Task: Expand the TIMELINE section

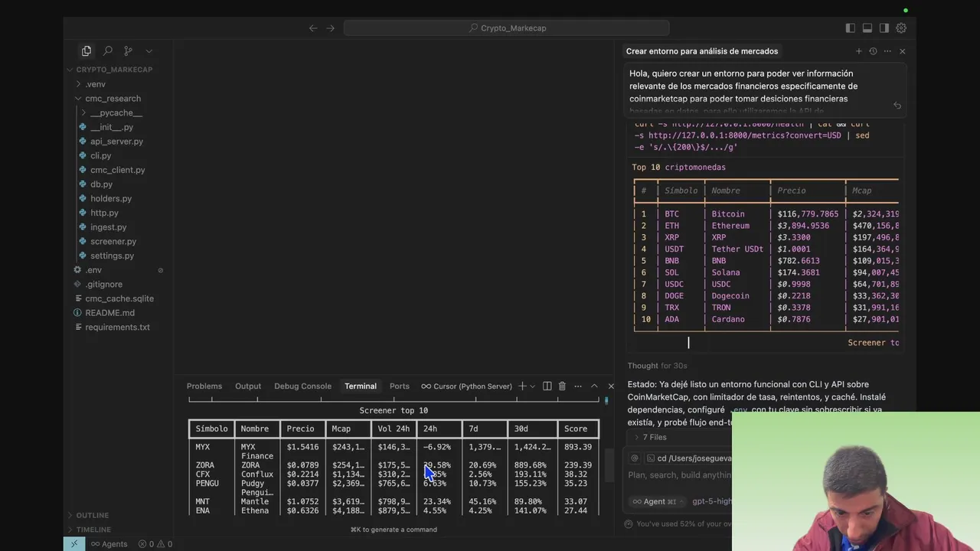Action: (93, 530)
